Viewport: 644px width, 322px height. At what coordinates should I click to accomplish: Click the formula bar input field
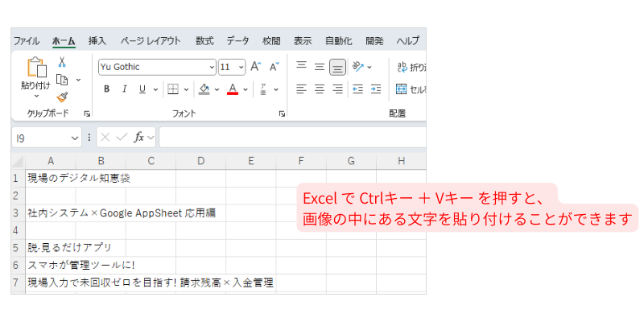coord(292,137)
